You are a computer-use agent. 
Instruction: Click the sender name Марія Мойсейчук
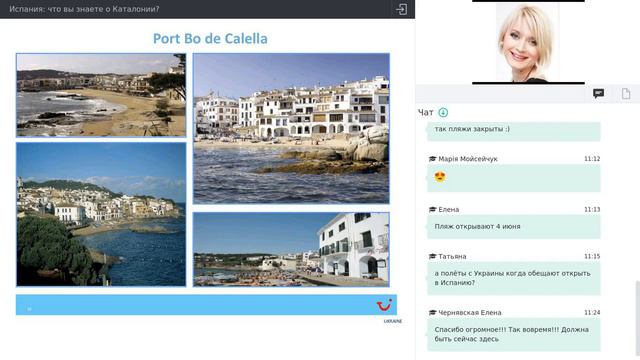(468, 159)
